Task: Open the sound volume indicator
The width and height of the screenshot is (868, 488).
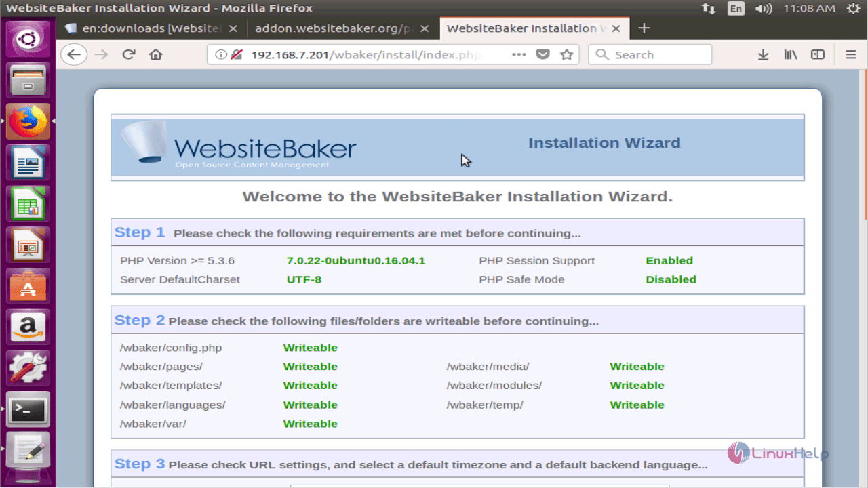Action: click(x=764, y=8)
